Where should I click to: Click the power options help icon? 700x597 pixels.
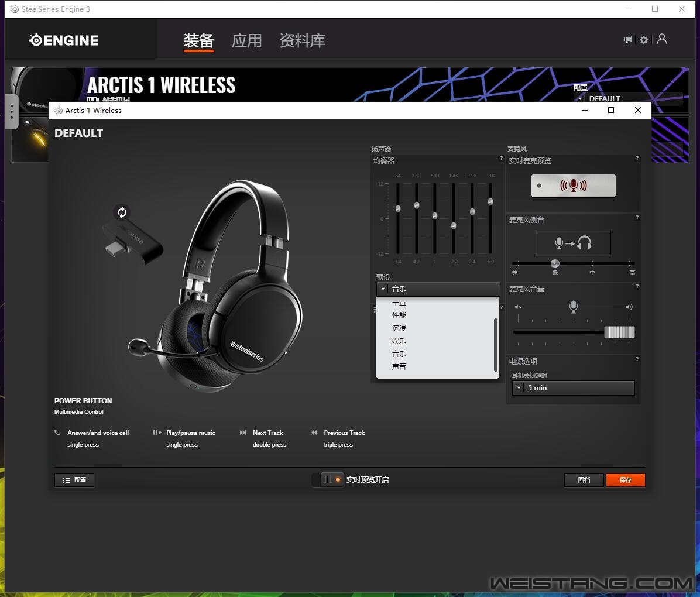(x=637, y=359)
